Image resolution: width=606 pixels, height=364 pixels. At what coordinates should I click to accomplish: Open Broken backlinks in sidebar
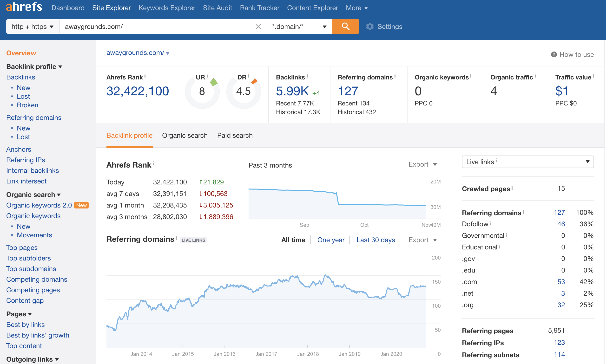pos(27,105)
